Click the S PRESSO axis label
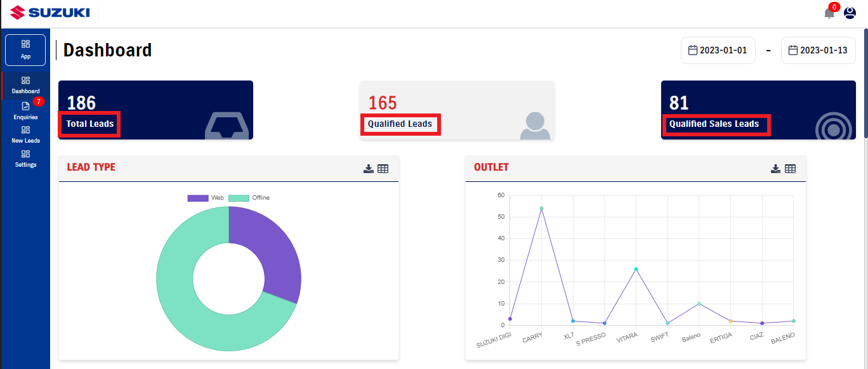This screenshot has width=868, height=369. pyautogui.click(x=591, y=339)
